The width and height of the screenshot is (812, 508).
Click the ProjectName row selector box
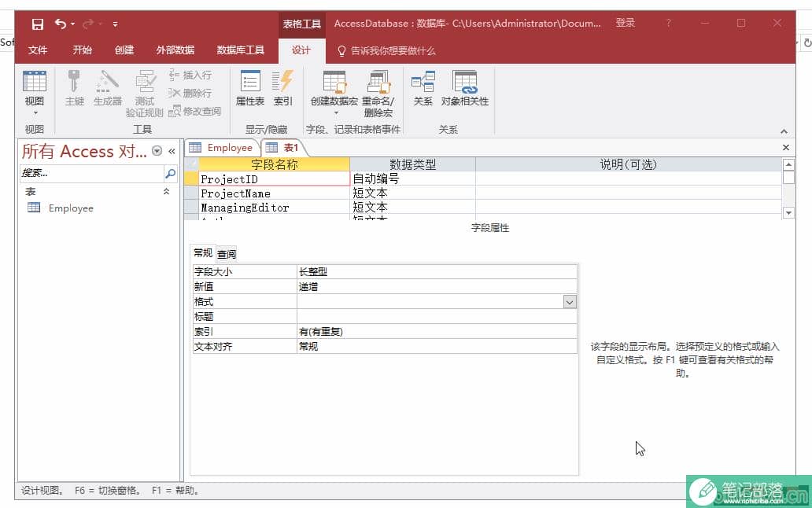pyautogui.click(x=192, y=193)
